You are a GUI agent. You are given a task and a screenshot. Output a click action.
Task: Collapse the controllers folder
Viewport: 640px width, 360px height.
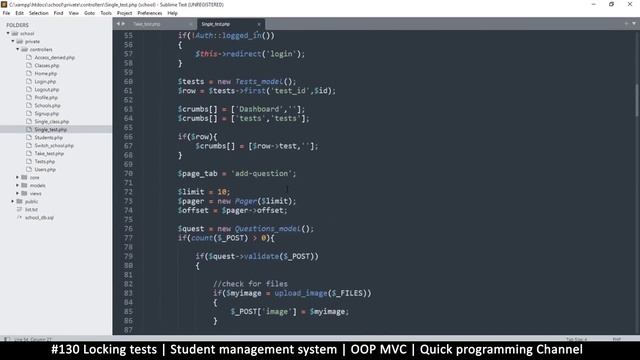[18, 49]
